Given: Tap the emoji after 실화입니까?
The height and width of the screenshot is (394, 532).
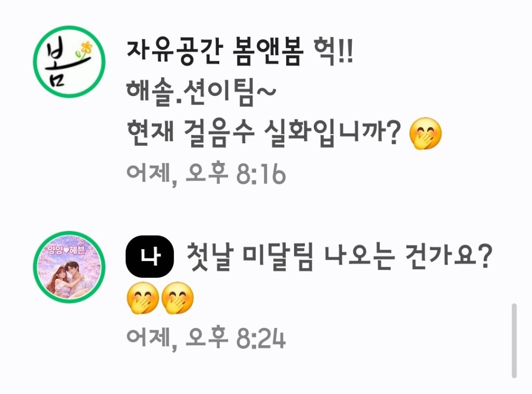Looking at the screenshot, I should pos(425,133).
